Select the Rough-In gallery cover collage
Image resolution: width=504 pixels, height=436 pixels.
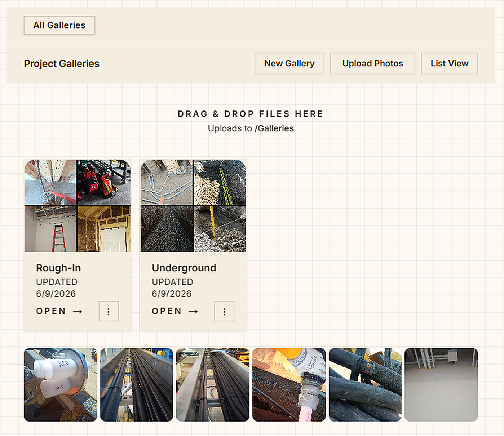[x=78, y=206]
